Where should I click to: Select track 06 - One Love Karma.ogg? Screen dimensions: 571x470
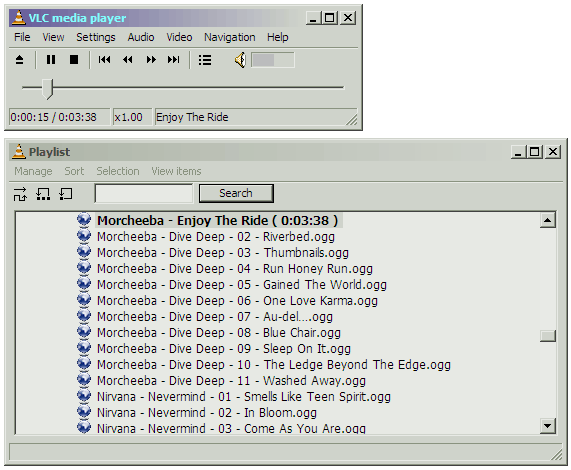point(237,301)
